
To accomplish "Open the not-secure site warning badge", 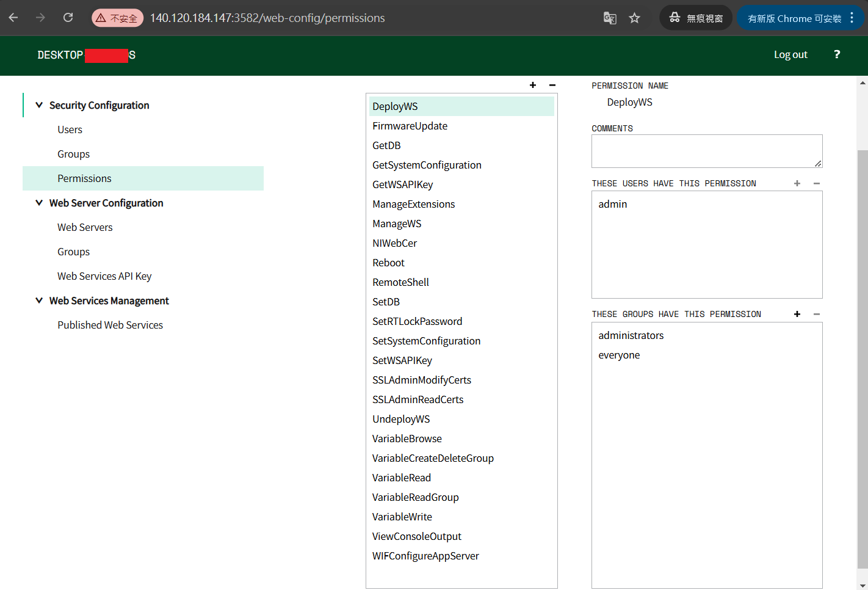I will (117, 18).
